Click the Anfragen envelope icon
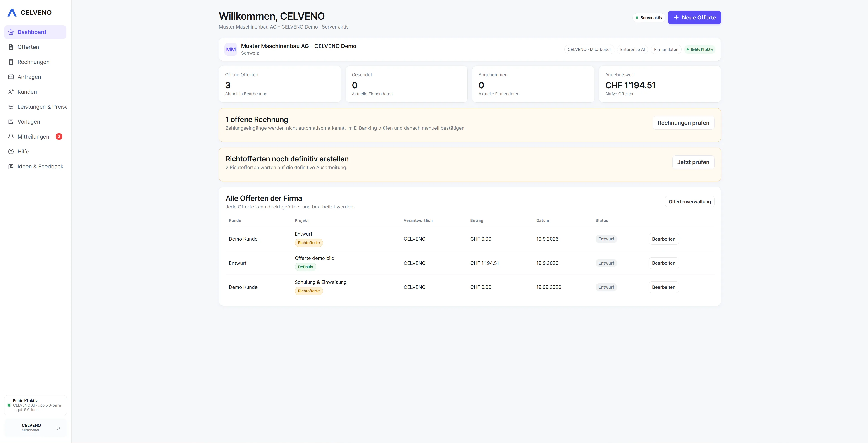This screenshot has height=443, width=868. click(11, 77)
